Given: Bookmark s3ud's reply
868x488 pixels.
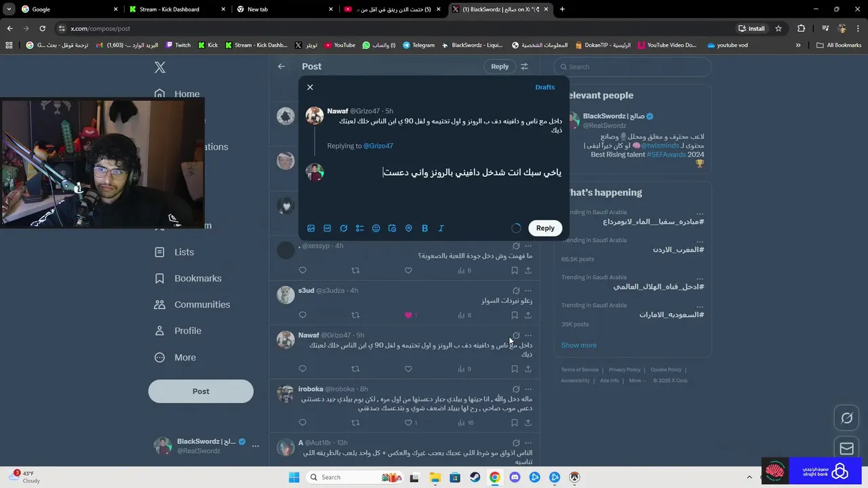Looking at the screenshot, I should [x=515, y=315].
